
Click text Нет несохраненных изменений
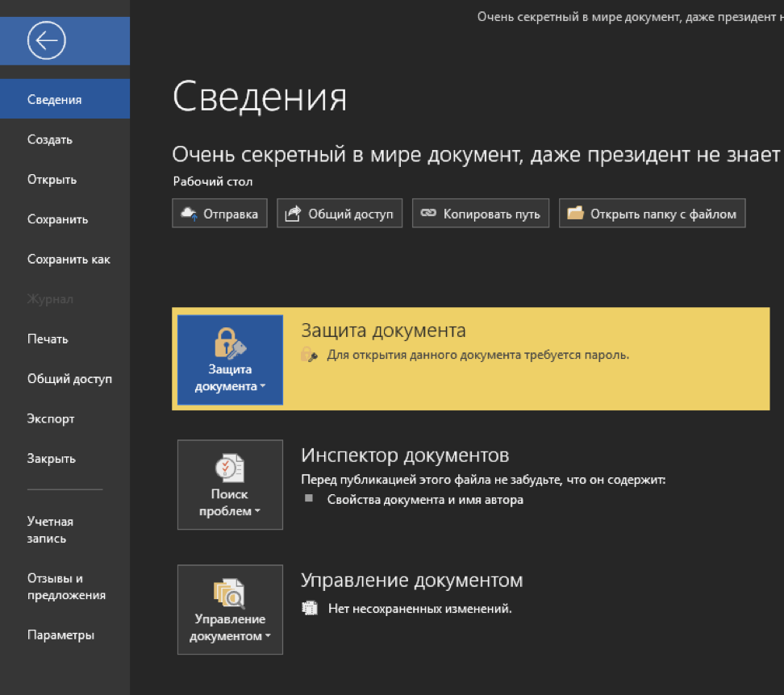[420, 609]
